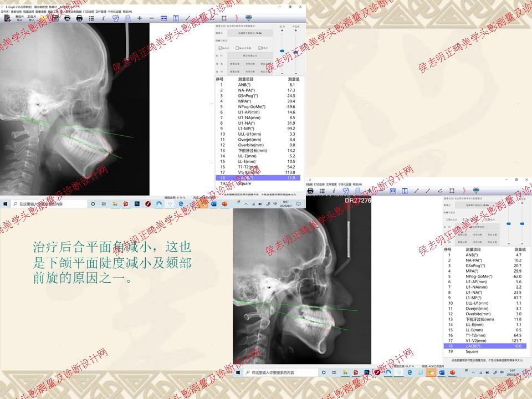The image size is (532, 399).
Task: Select the ANB(°) row valued 6.1
Action: [x=258, y=85]
